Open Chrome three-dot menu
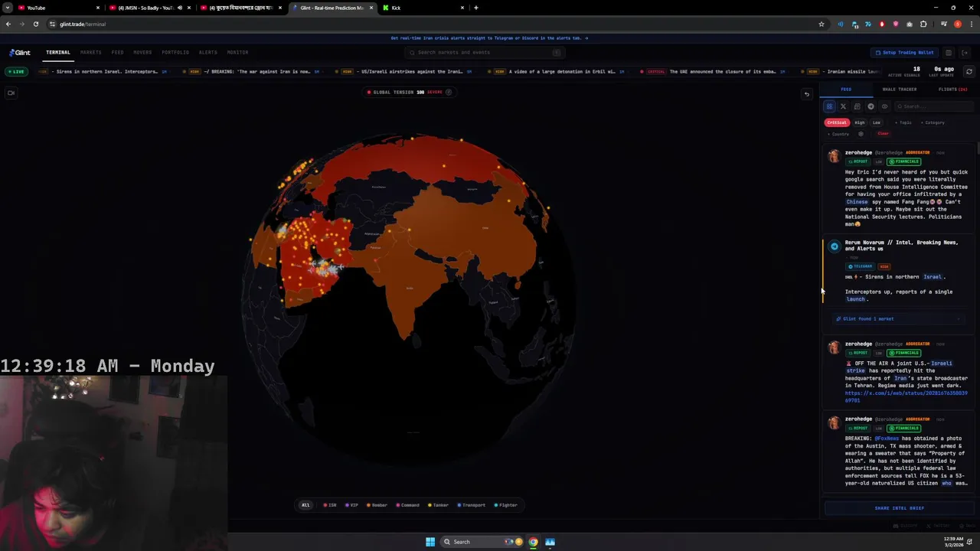 [970, 24]
